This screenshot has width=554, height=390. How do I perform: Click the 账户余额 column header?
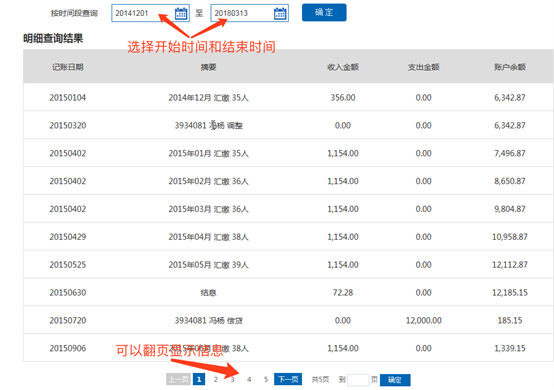510,67
